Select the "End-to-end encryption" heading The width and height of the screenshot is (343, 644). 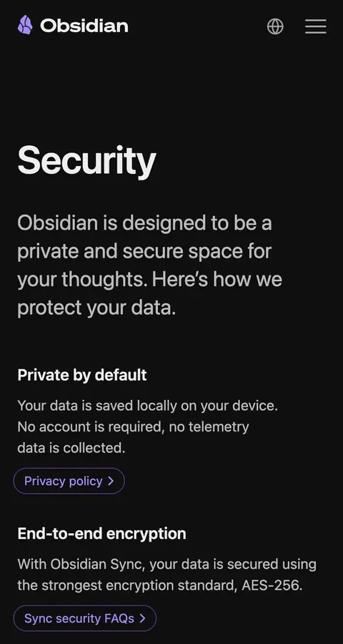101,534
